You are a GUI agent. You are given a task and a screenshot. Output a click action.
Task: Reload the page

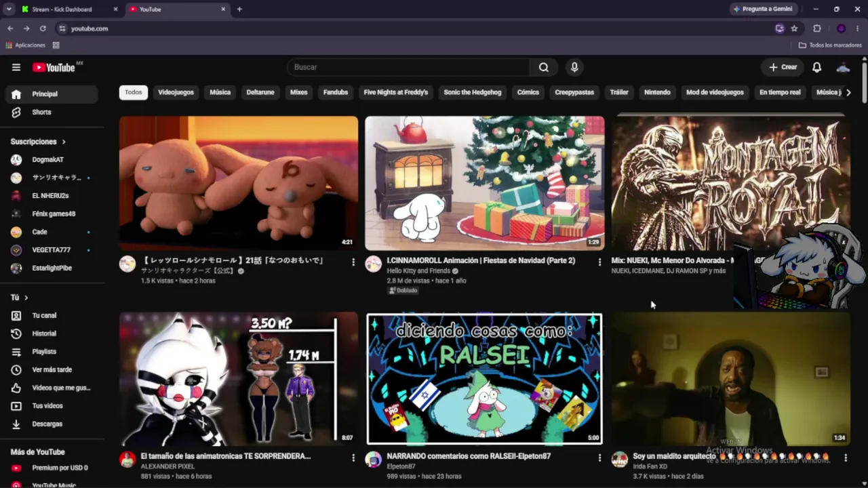43,28
